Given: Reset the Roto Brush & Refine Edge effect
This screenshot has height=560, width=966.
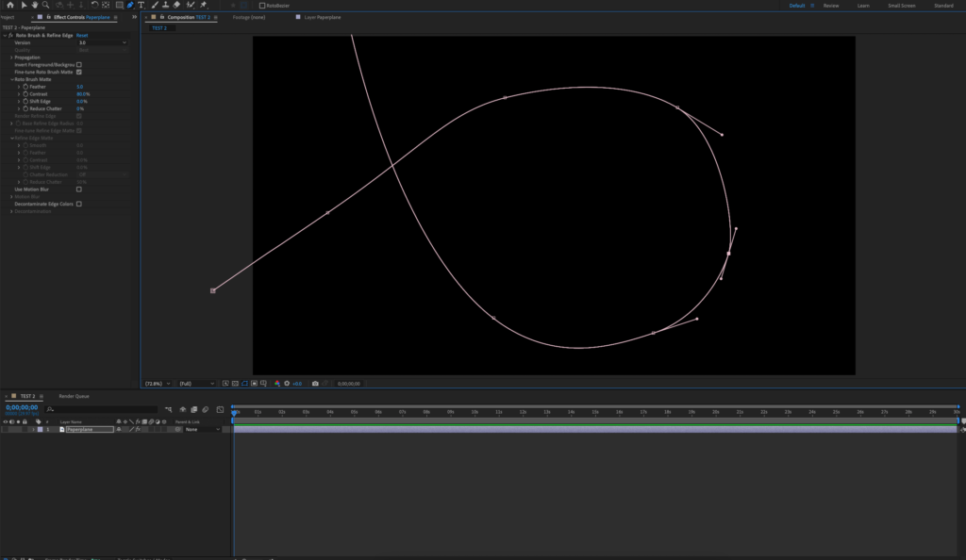Looking at the screenshot, I should 81,35.
